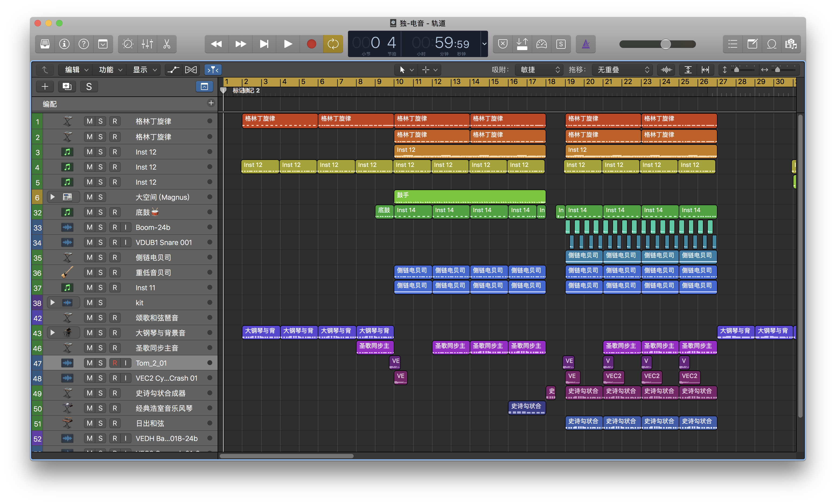Select the 鼓手 drummer region
The width and height of the screenshot is (836, 504).
(x=469, y=197)
